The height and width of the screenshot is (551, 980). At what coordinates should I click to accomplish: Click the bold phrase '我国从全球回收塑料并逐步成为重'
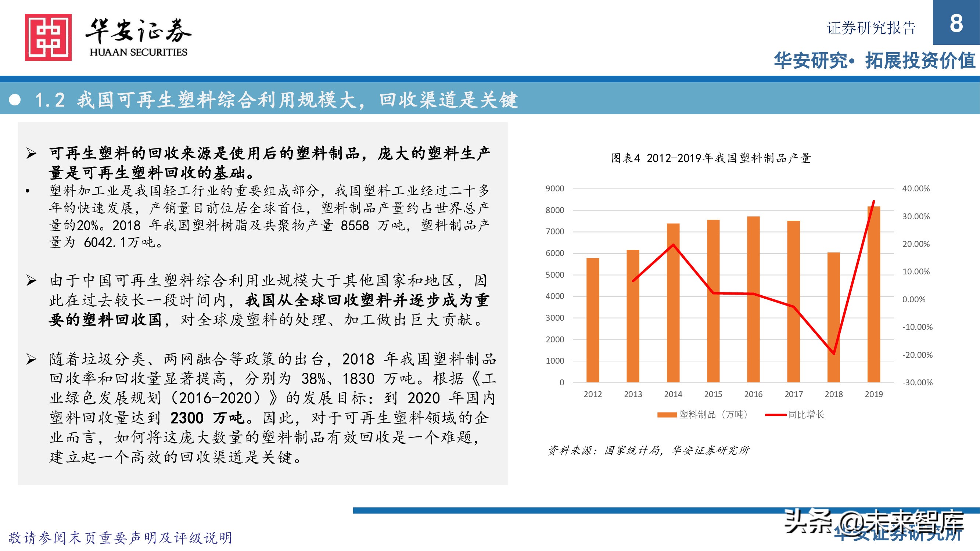(367, 300)
